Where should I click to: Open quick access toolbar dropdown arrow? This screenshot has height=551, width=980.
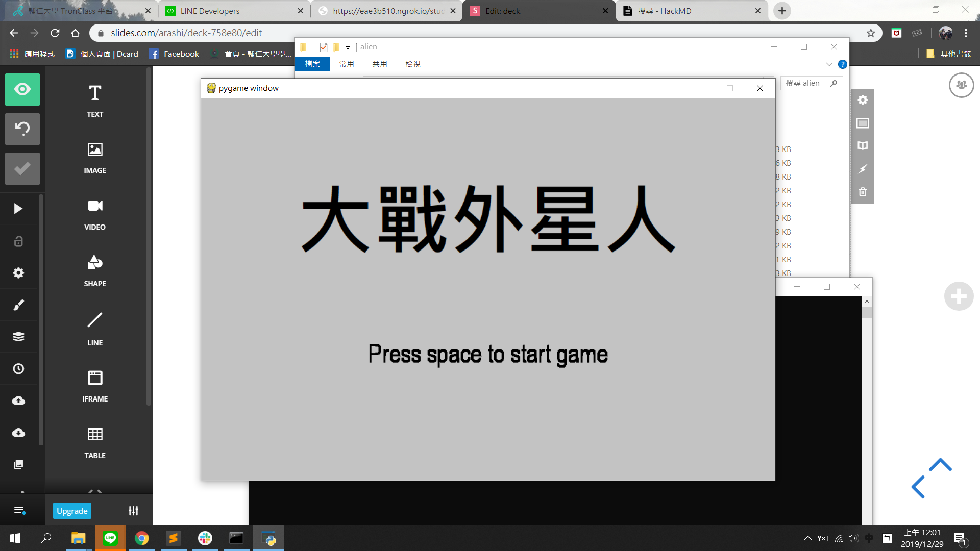coord(348,47)
